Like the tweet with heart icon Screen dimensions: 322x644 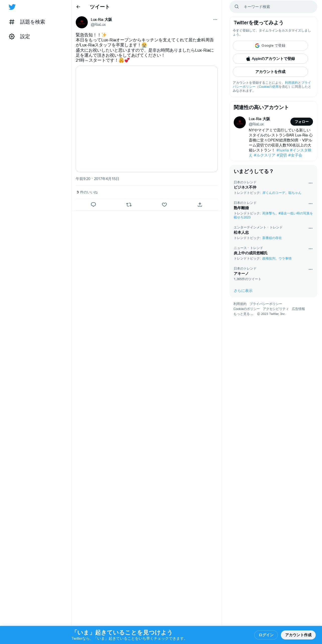(164, 205)
